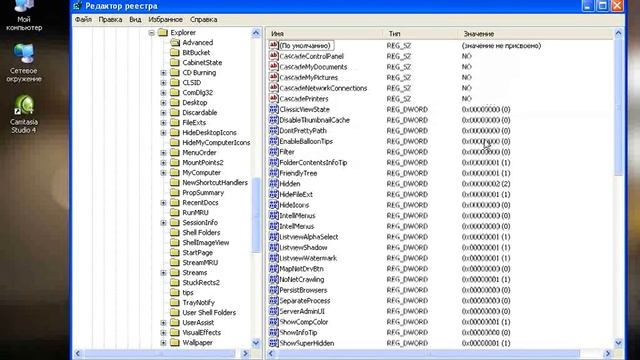Viewport: 640px width, 360px height.
Task: Click the Hidden DWORD value icon
Action: coord(273,183)
